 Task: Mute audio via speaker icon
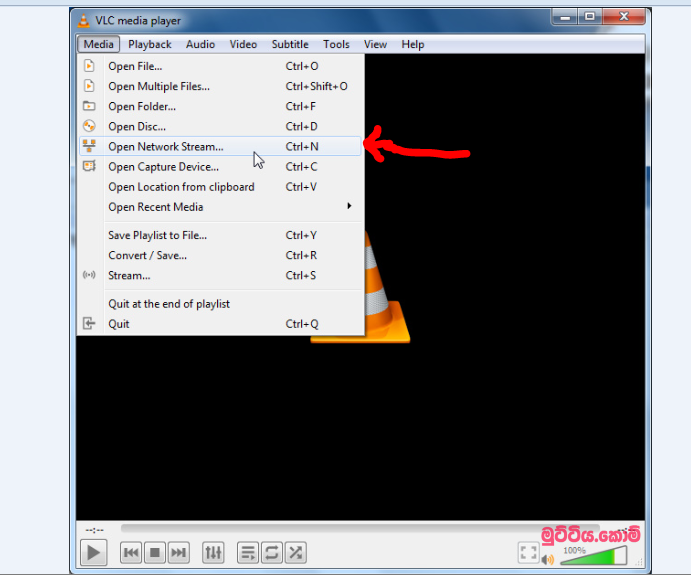tap(548, 560)
